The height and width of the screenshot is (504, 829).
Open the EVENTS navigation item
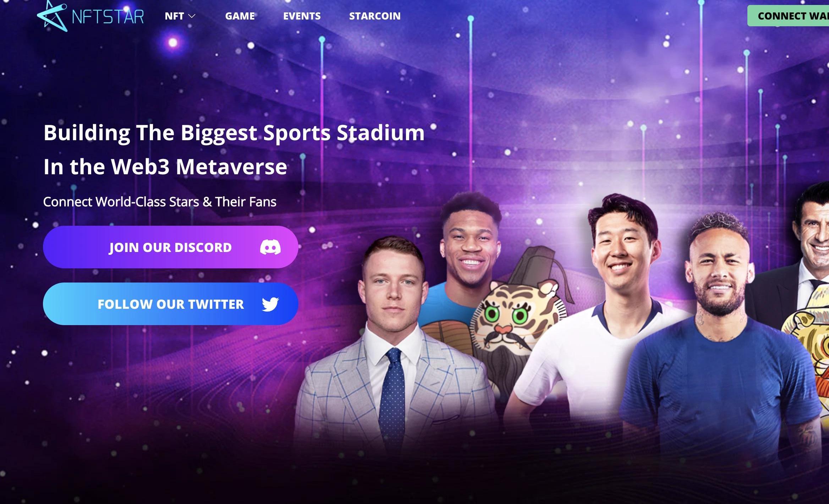tap(302, 16)
